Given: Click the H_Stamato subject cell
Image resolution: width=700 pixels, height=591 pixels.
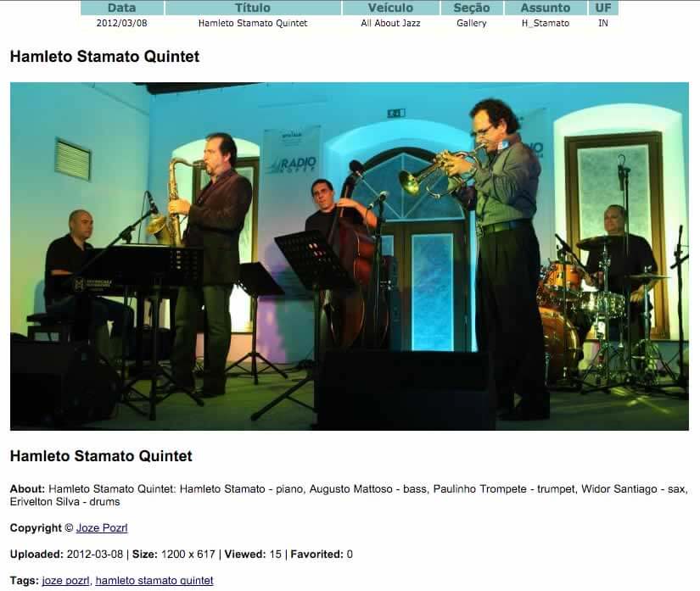Looking at the screenshot, I should (546, 23).
